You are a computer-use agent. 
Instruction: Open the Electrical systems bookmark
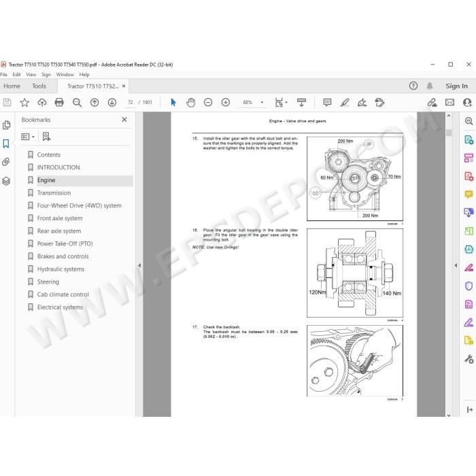pos(60,307)
